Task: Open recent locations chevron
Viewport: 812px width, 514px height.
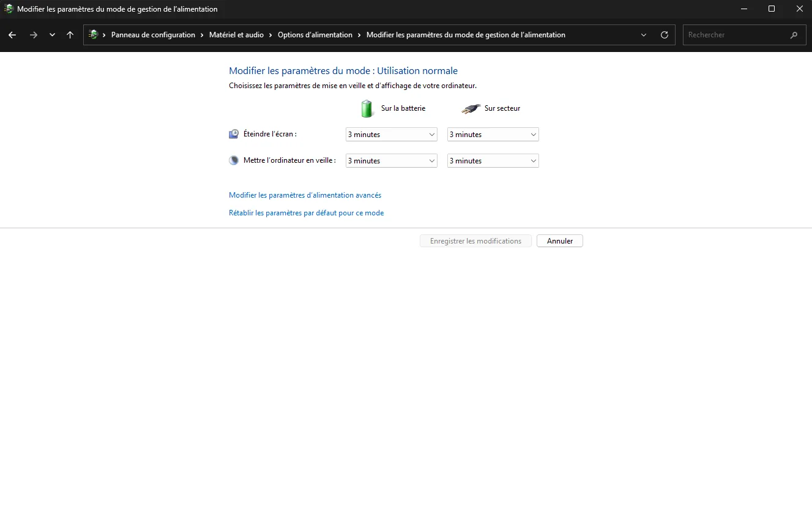Action: pos(52,35)
